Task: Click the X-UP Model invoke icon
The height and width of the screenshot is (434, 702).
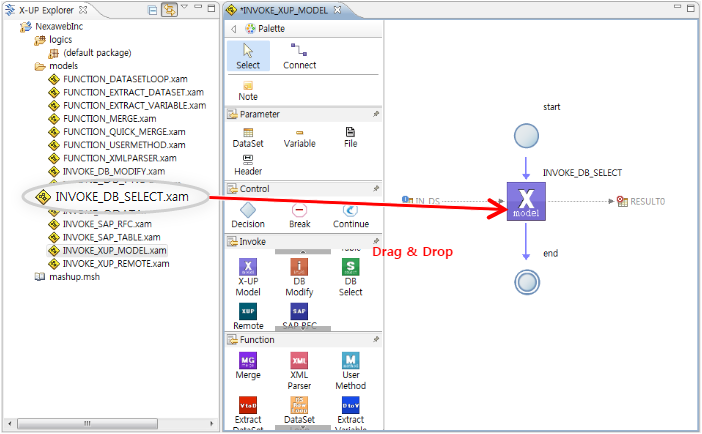Action: pyautogui.click(x=247, y=274)
